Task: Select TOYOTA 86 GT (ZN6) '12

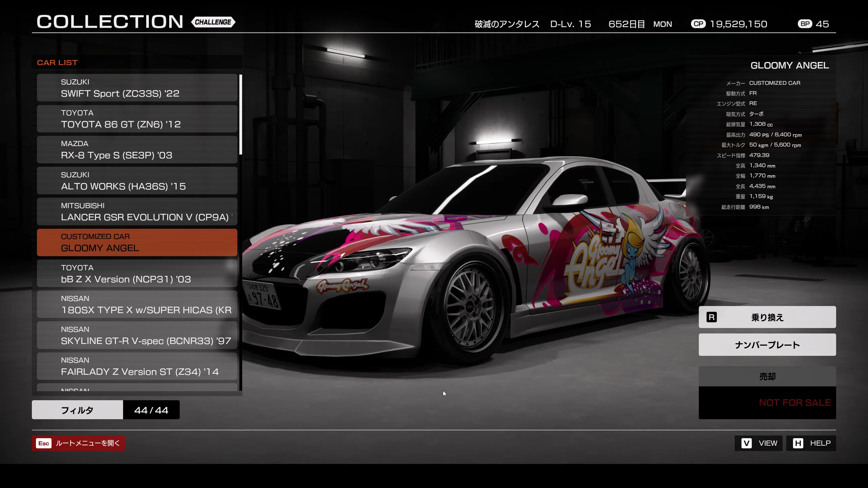Action: (x=137, y=119)
